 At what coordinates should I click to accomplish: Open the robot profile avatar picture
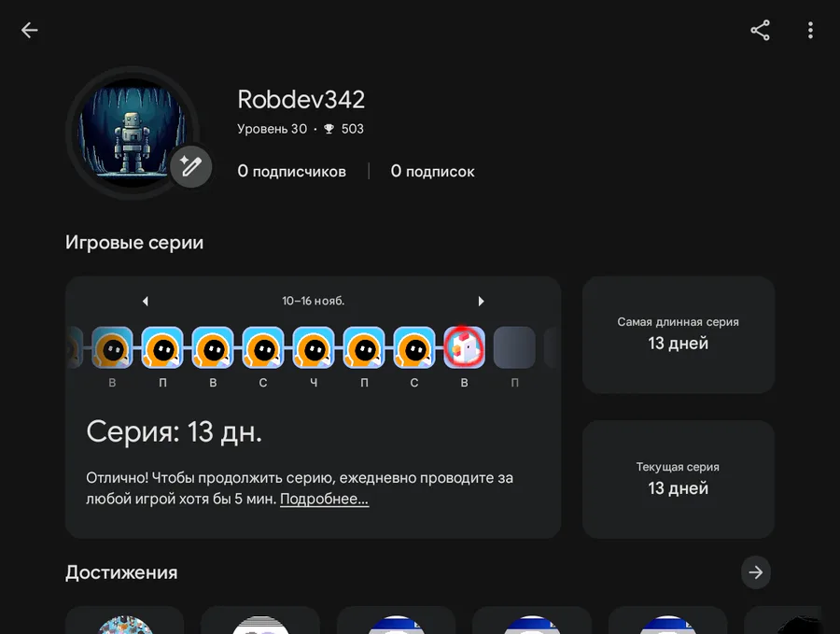(132, 132)
